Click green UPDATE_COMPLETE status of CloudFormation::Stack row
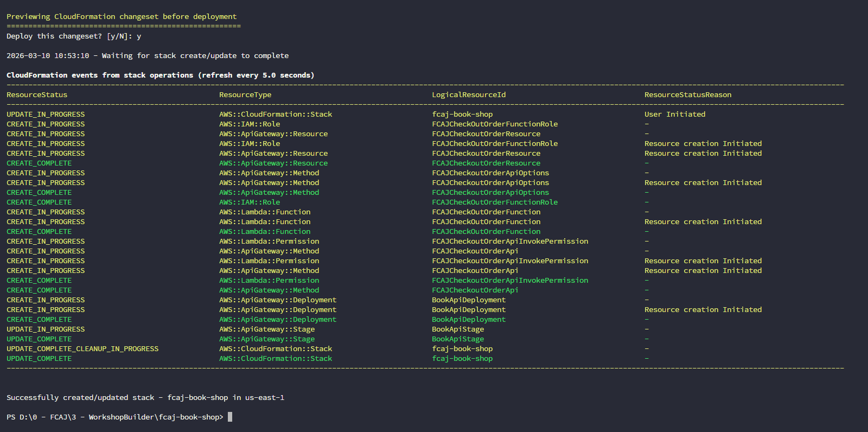868x432 pixels. tap(39, 358)
